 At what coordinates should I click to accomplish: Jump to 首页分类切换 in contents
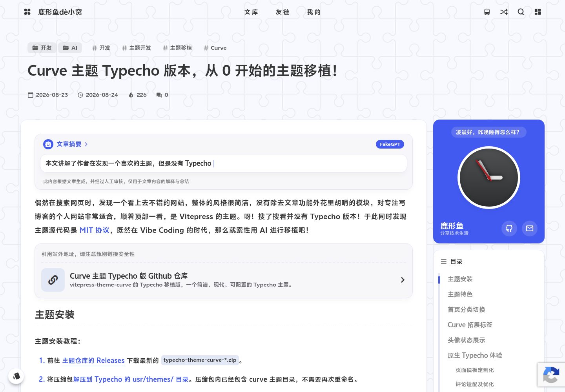(x=467, y=310)
